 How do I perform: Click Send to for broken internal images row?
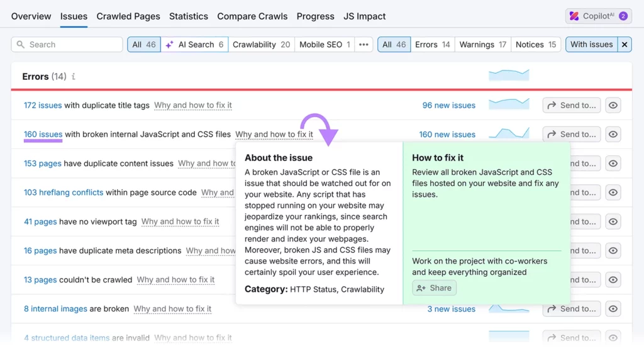pos(571,309)
